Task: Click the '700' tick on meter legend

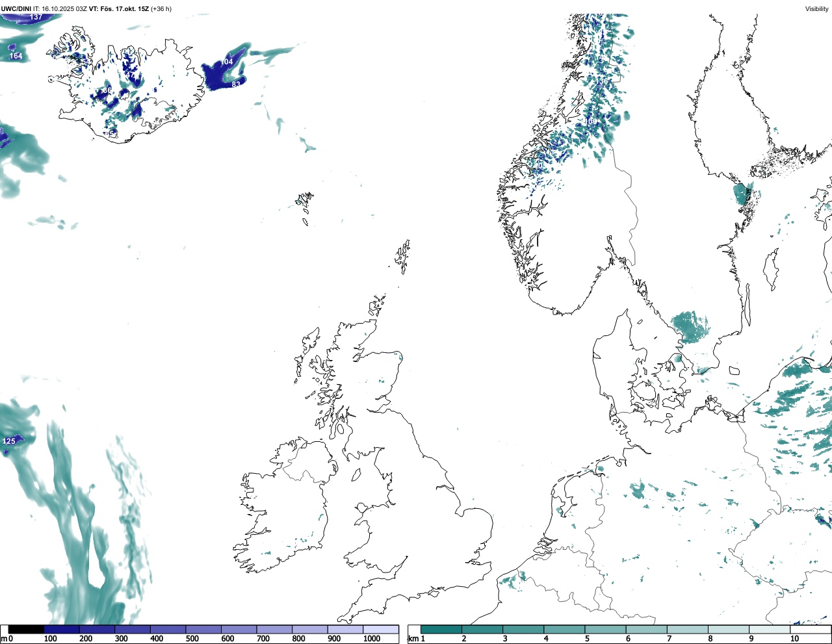Action: tap(263, 639)
